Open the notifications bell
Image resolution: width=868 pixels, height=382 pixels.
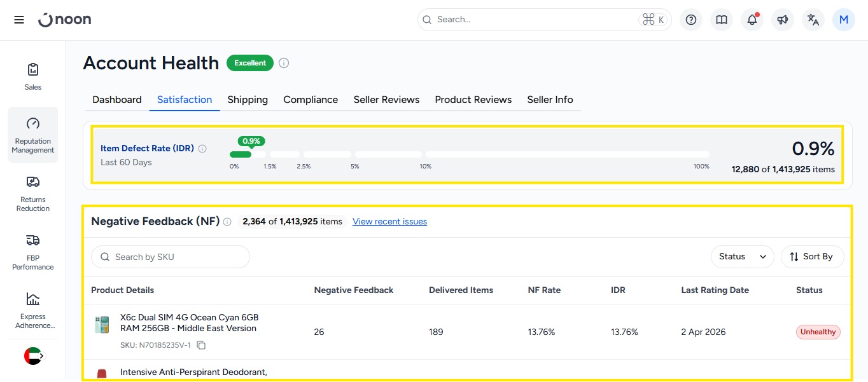tap(752, 20)
